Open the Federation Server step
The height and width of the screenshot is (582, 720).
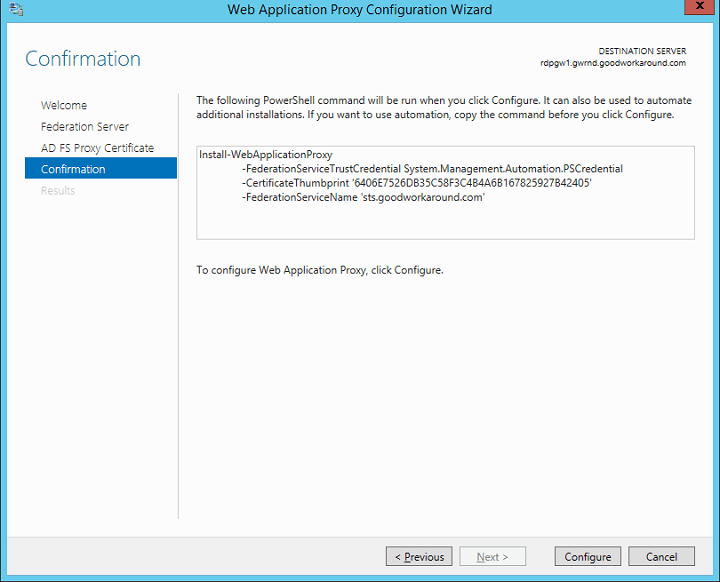coord(85,127)
